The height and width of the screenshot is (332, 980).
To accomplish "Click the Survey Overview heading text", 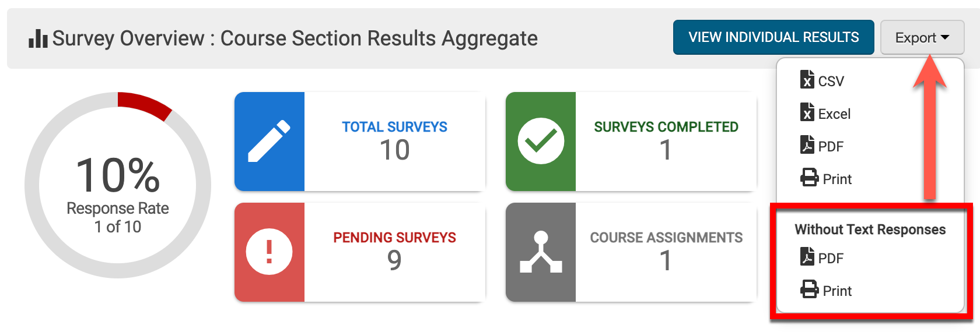I will [295, 38].
